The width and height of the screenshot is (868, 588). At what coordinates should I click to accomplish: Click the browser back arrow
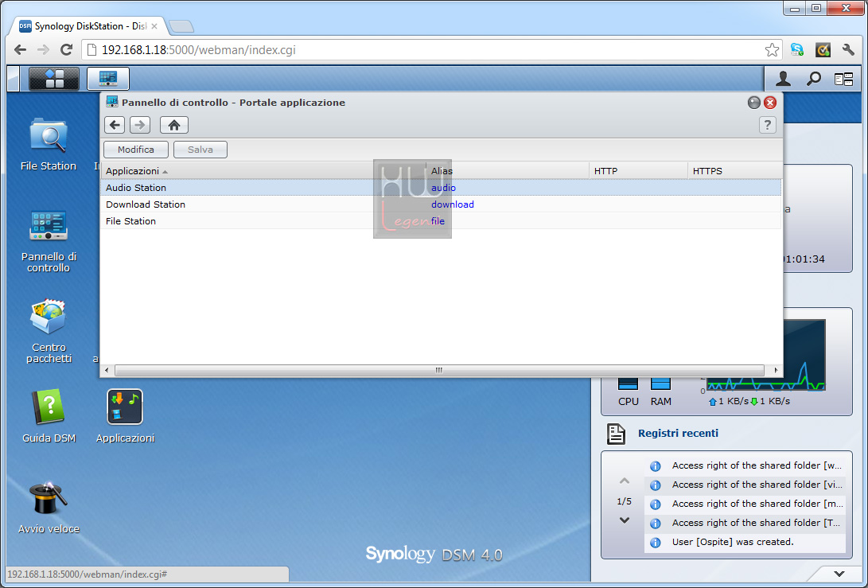click(21, 50)
